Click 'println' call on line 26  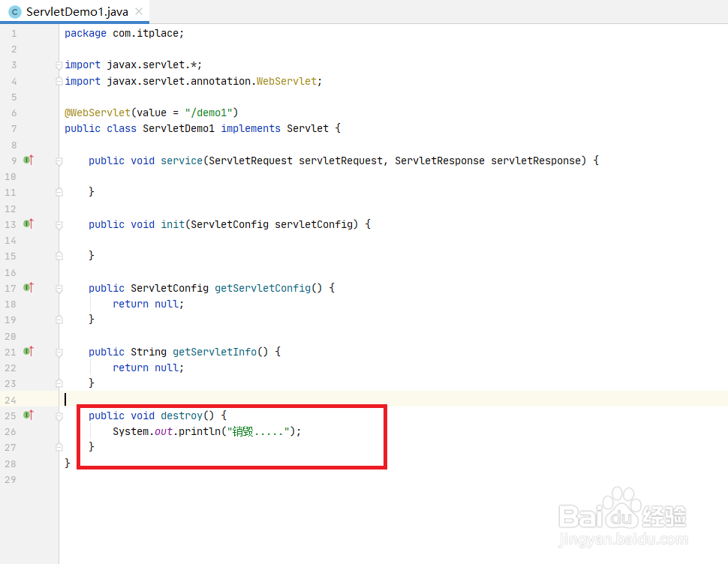coord(200,431)
